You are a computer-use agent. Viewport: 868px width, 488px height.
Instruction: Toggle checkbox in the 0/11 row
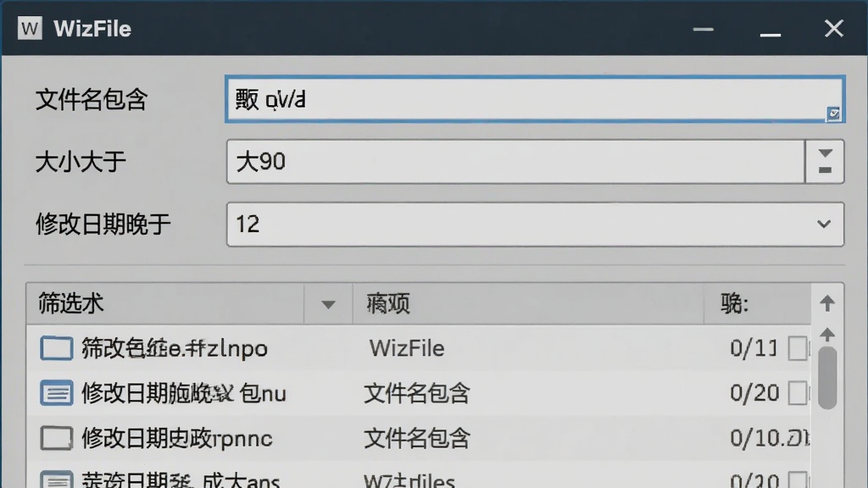797,348
